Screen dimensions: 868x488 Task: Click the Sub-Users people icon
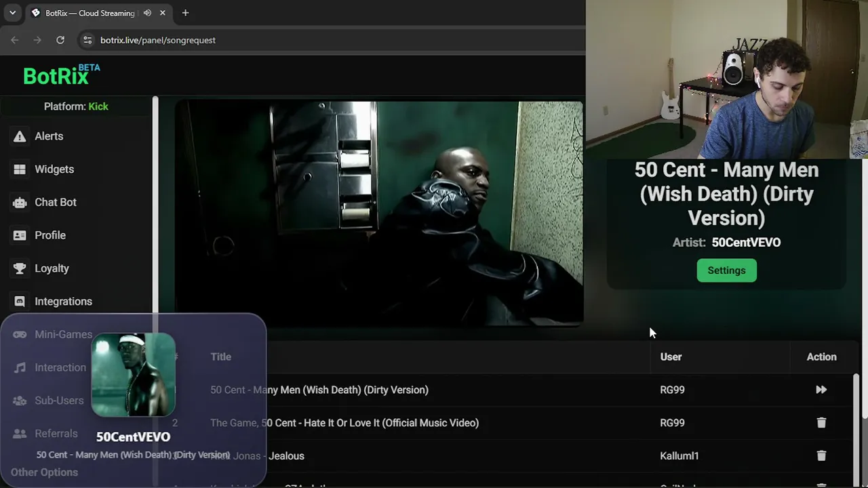20,401
